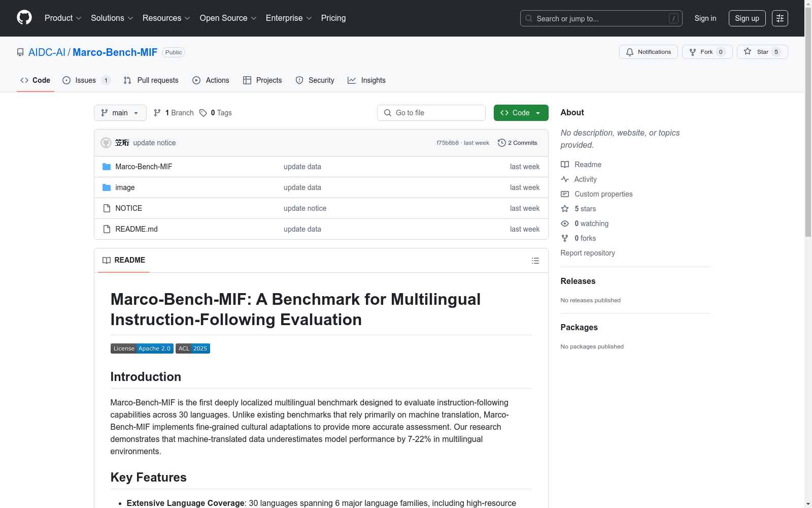Open the global navigation menu icon button
Image resolution: width=812 pixels, height=508 pixels.
(780, 18)
